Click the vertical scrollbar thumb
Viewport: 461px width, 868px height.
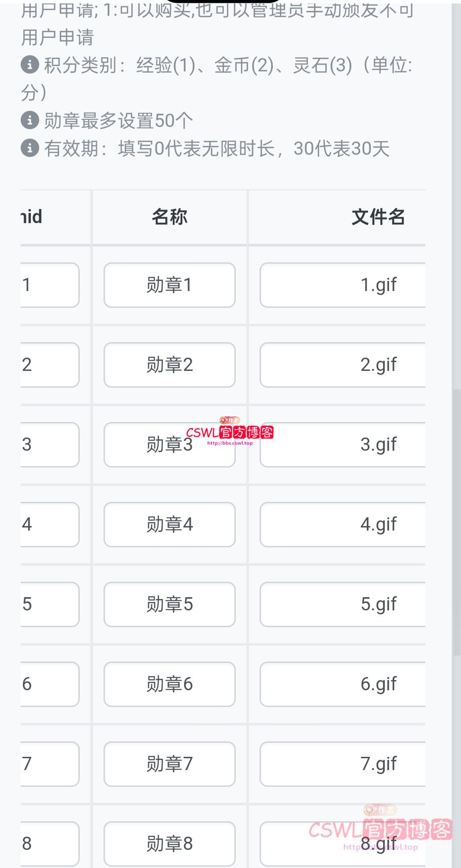457,523
